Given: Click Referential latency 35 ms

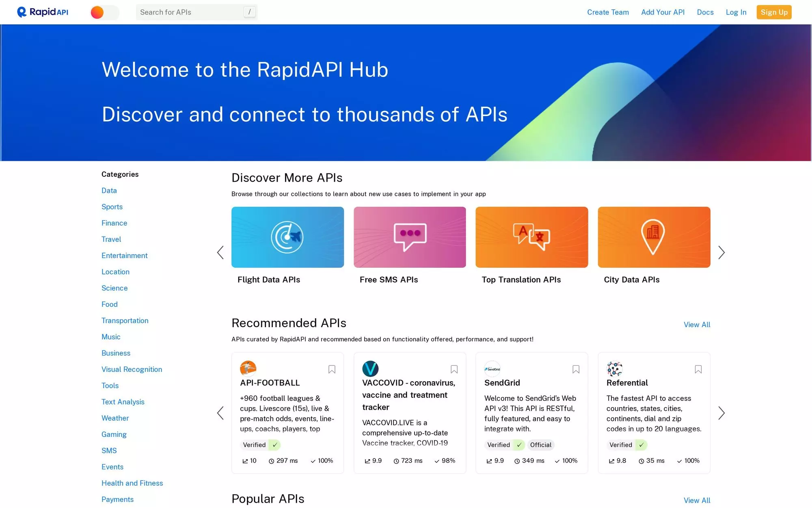Looking at the screenshot, I should (651, 460).
